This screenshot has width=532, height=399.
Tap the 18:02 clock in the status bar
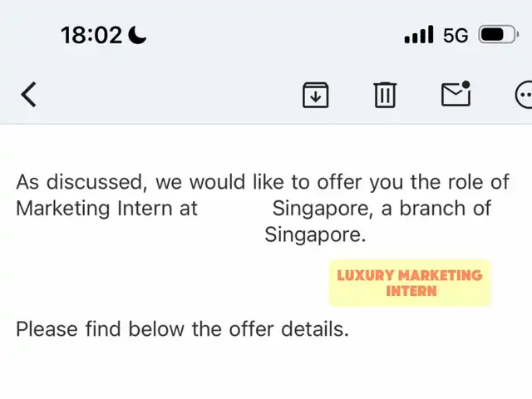(91, 35)
